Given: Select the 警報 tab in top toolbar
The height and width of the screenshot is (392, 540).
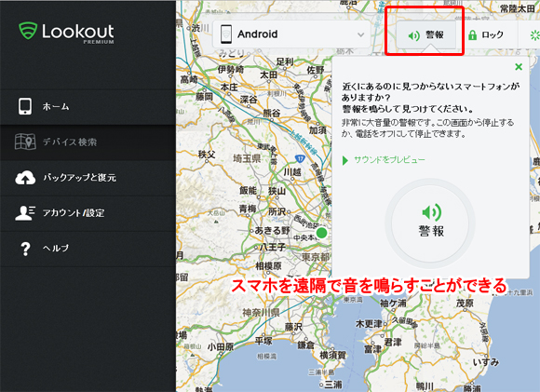Looking at the screenshot, I should [426, 34].
